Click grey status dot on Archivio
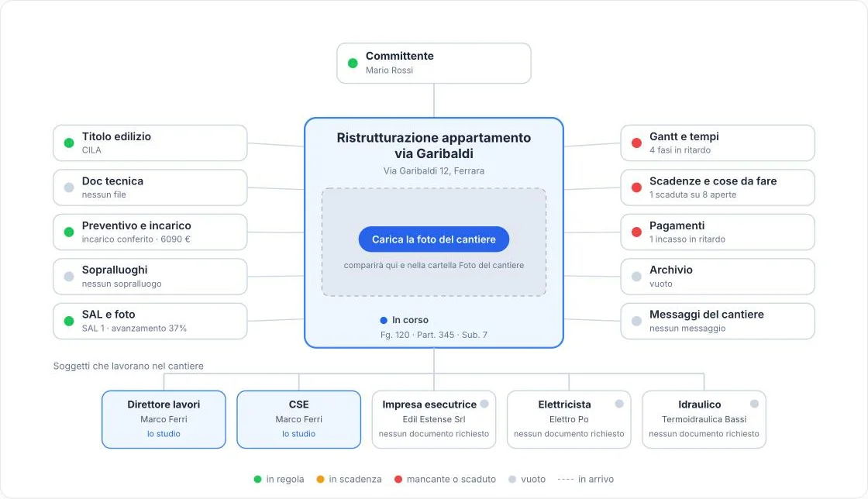The width and height of the screenshot is (868, 499). point(636,277)
